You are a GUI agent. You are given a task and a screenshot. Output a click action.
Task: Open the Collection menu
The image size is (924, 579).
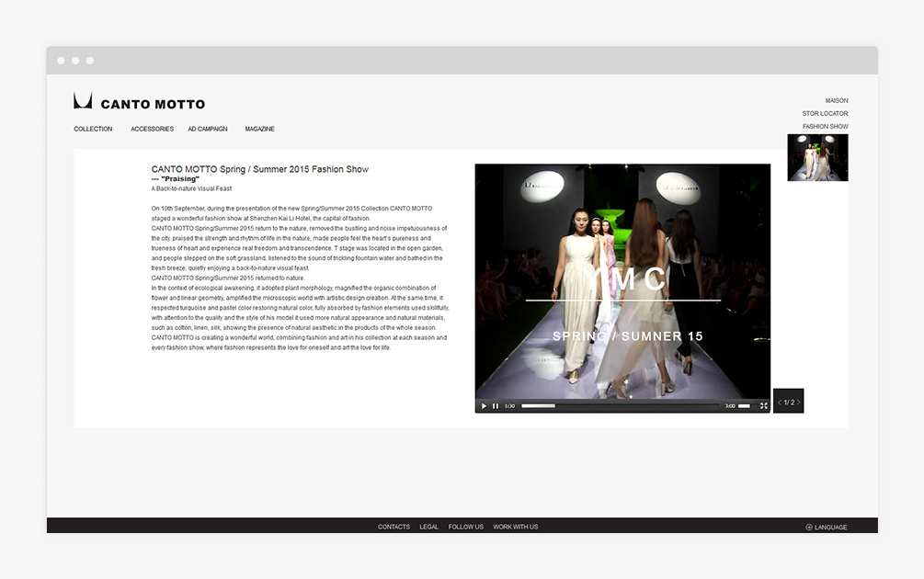93,130
